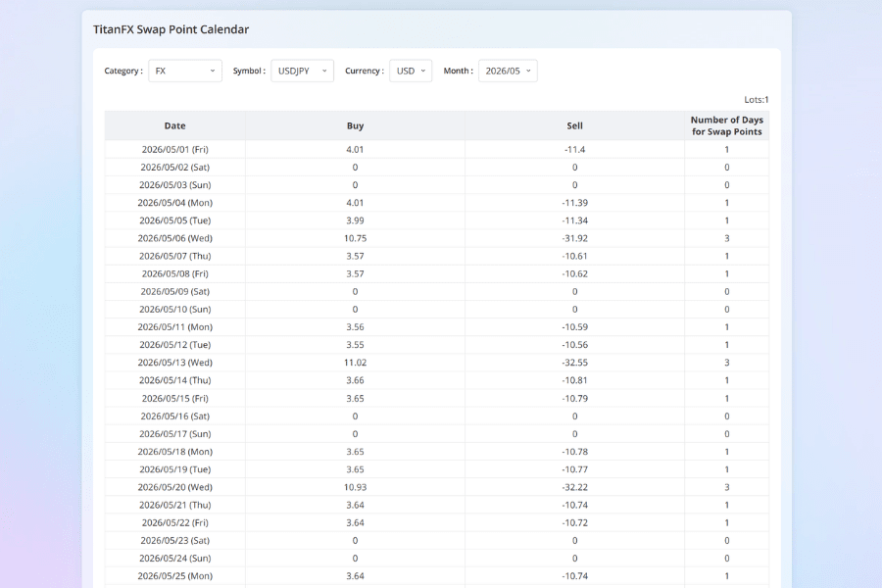
Task: Click Buy value 11.02 on 05/13
Action: click(x=355, y=363)
